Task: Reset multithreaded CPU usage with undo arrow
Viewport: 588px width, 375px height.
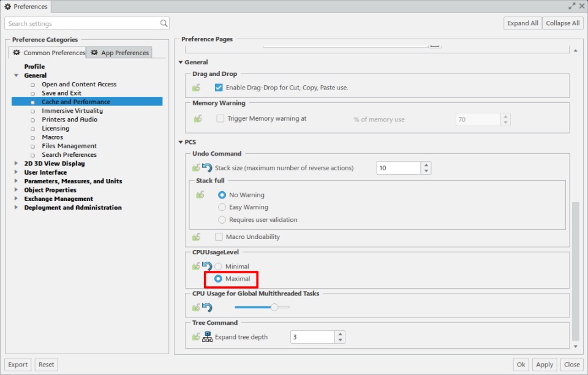Action: 207,308
